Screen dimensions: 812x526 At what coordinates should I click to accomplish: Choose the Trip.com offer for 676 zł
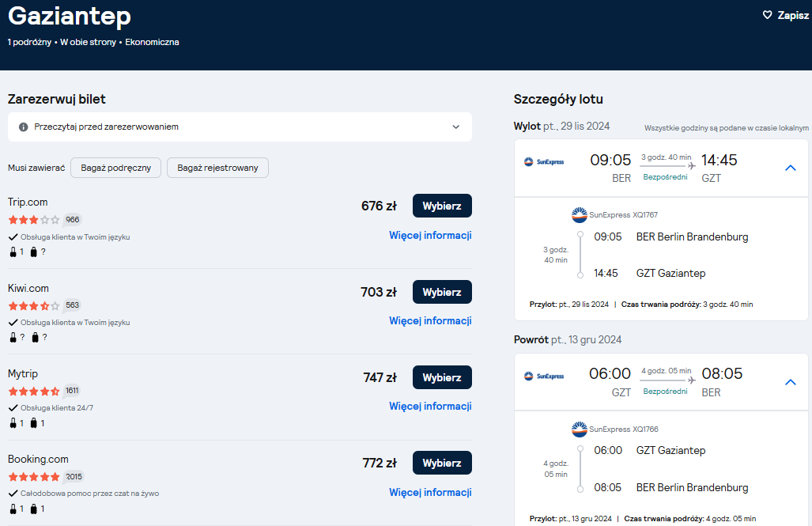(442, 206)
